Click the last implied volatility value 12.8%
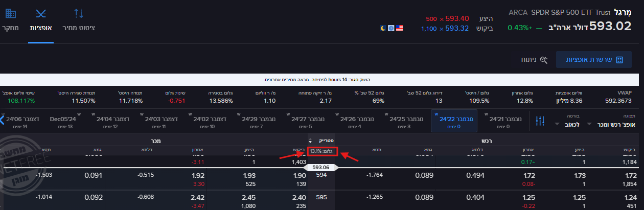644x210 pixels. point(525,101)
